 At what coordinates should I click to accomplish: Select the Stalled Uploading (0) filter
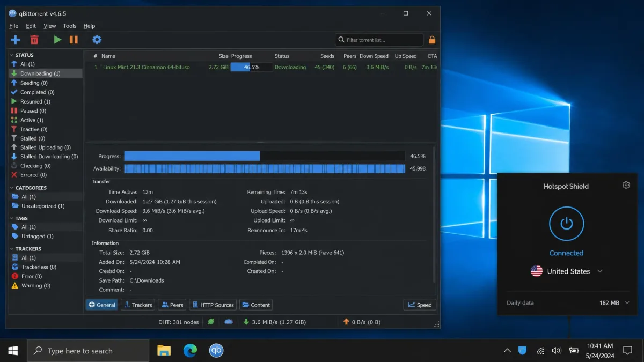coord(46,147)
